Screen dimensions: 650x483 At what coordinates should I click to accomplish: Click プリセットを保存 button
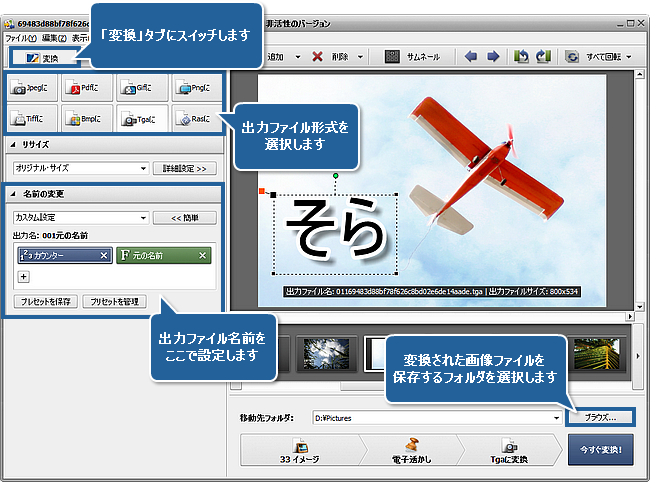46,301
